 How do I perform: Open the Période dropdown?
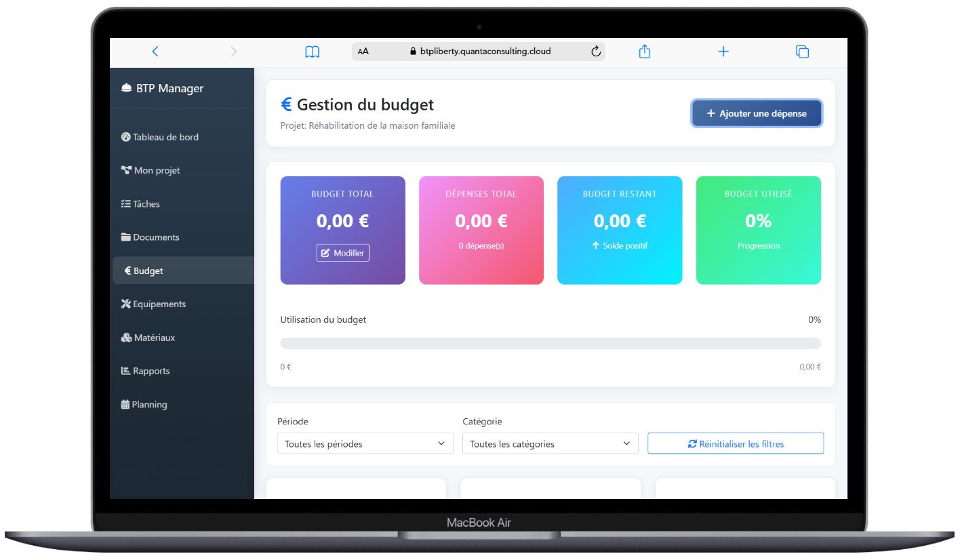coord(365,444)
